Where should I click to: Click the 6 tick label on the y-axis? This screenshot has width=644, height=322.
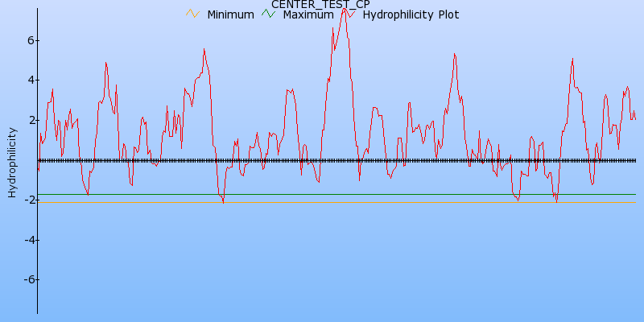pyautogui.click(x=28, y=40)
